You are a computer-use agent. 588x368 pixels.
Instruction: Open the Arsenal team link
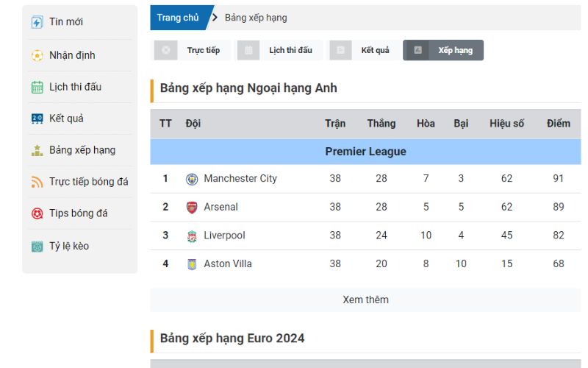point(220,207)
